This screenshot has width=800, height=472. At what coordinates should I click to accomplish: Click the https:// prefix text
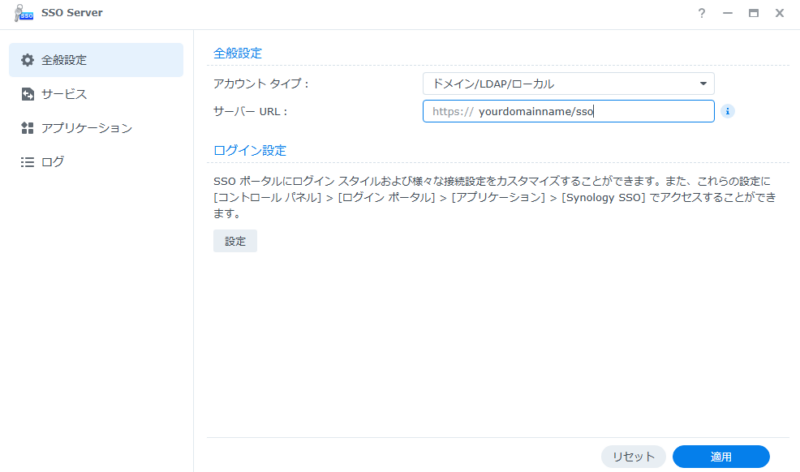(x=453, y=111)
